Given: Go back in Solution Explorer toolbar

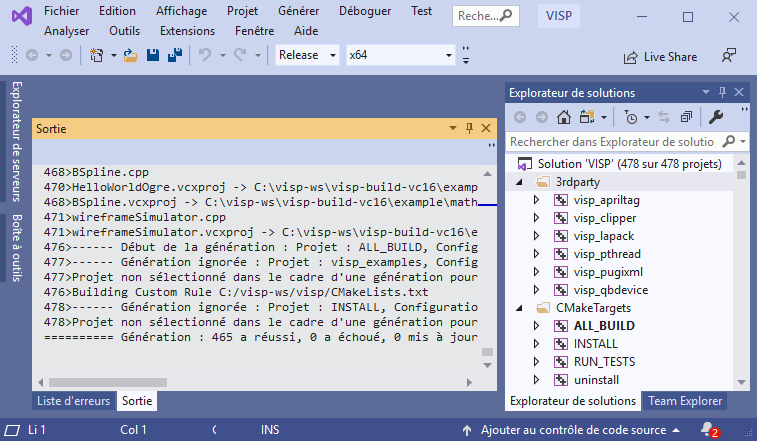Looking at the screenshot, I should (x=520, y=117).
